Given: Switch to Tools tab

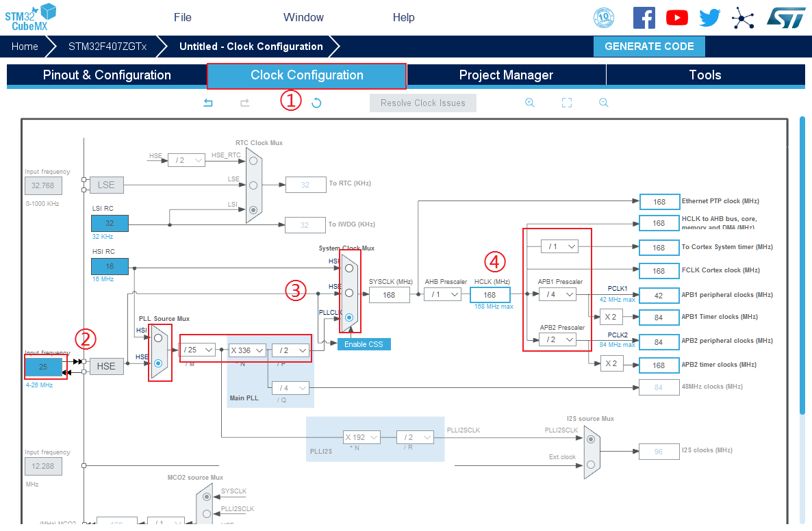Looking at the screenshot, I should pyautogui.click(x=705, y=75).
